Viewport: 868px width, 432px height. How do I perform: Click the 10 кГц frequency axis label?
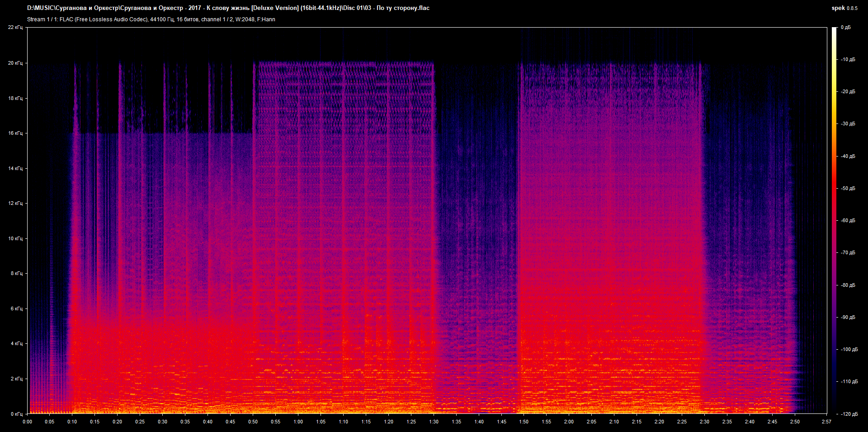click(x=15, y=238)
